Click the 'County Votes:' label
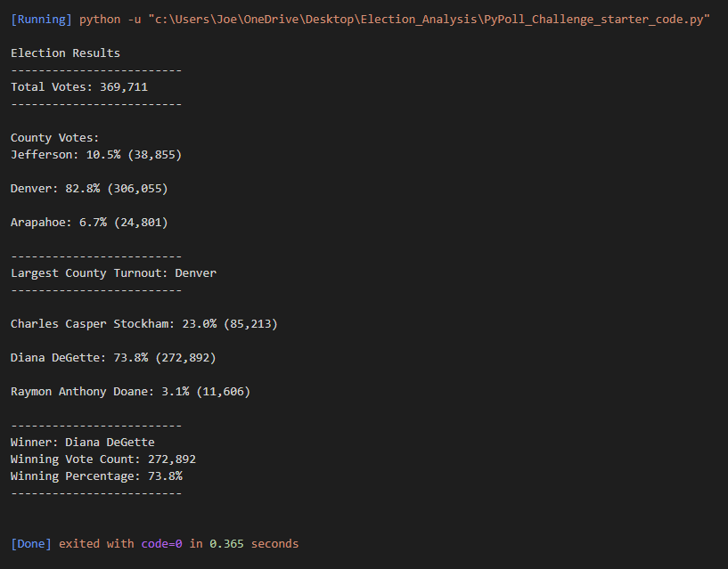 click(x=54, y=138)
